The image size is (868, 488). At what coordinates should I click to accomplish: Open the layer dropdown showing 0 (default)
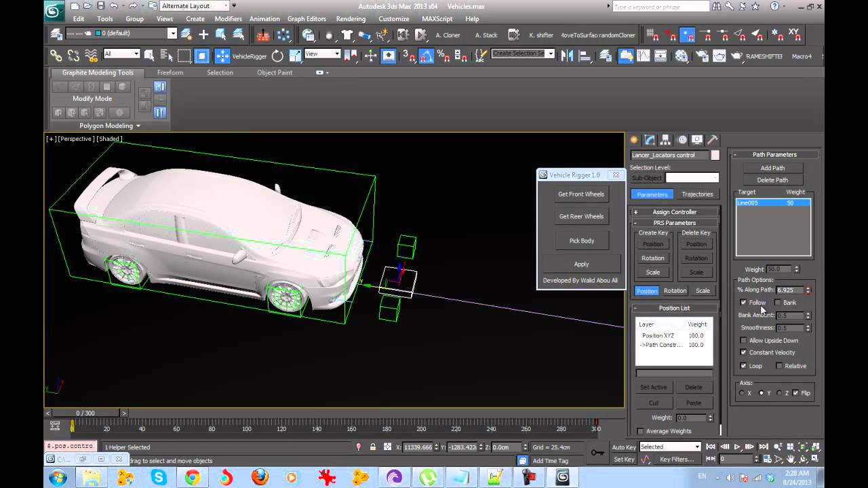click(x=172, y=33)
